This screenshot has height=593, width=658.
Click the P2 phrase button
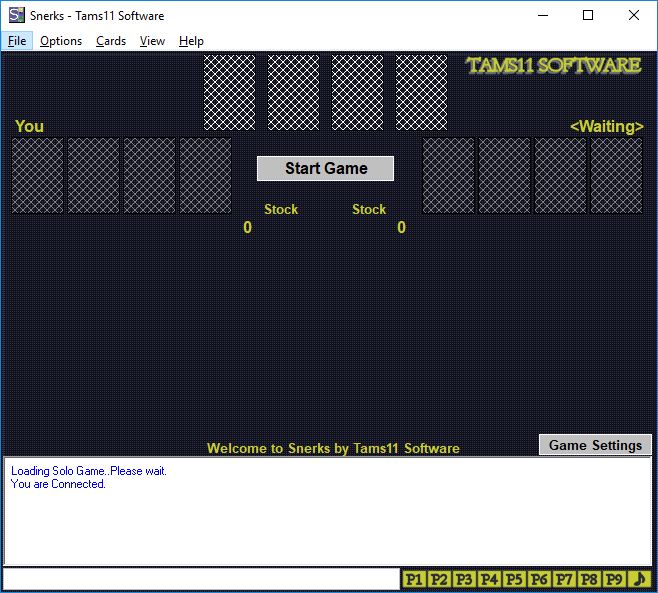(439, 579)
